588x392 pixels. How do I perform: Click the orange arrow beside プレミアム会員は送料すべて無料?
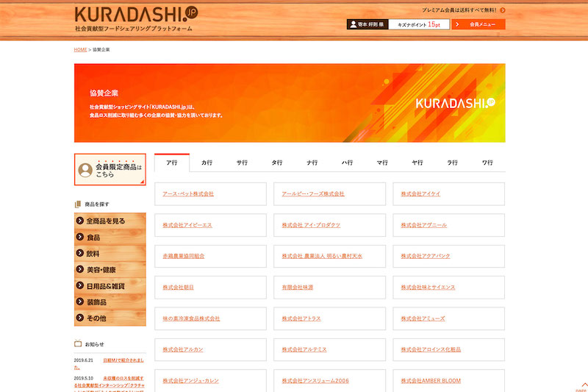(503, 10)
